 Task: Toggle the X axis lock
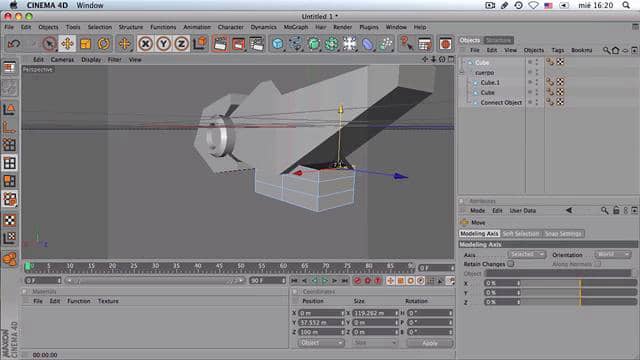point(145,44)
